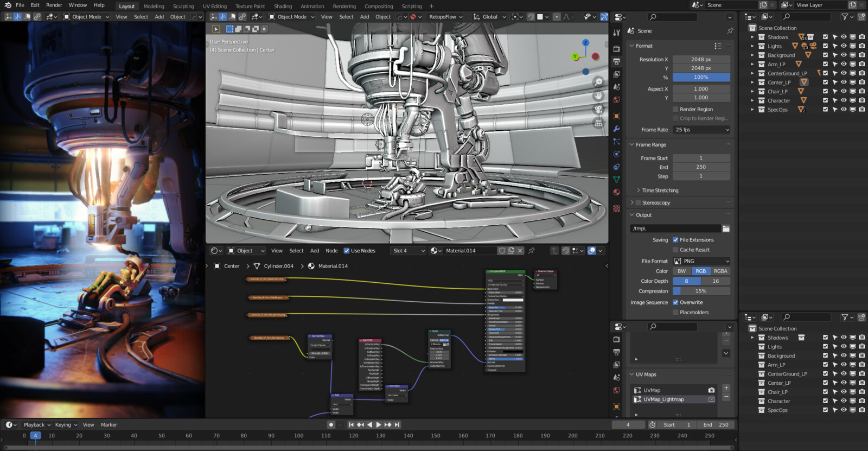Collapse the Frame Range panel
Screen dimensions: 868x451
631,145
